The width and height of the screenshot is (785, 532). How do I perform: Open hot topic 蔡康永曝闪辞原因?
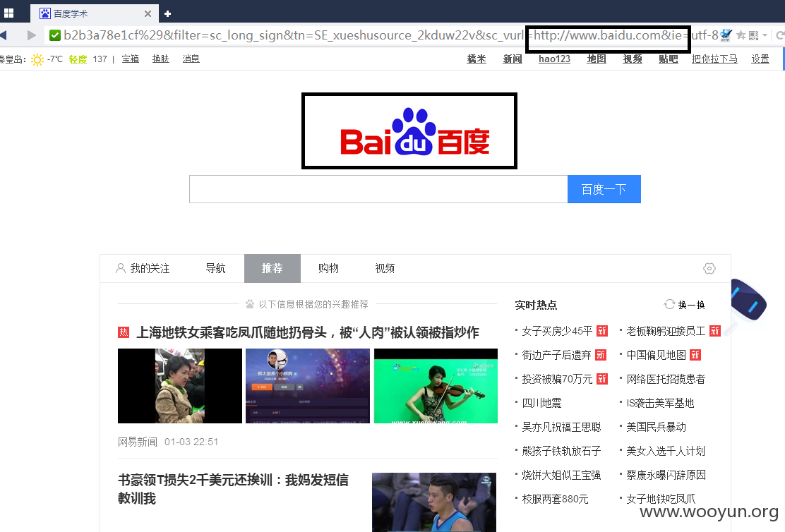click(x=666, y=475)
